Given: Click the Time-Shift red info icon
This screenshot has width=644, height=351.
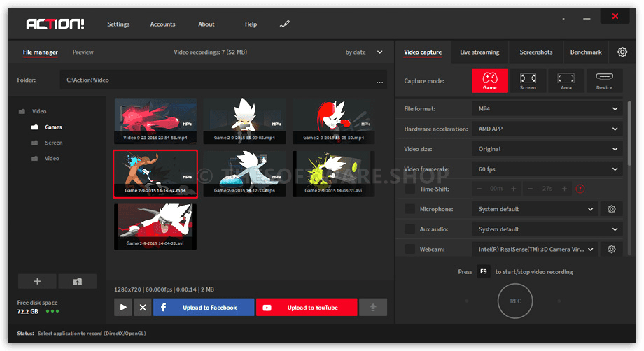Looking at the screenshot, I should click(x=580, y=189).
